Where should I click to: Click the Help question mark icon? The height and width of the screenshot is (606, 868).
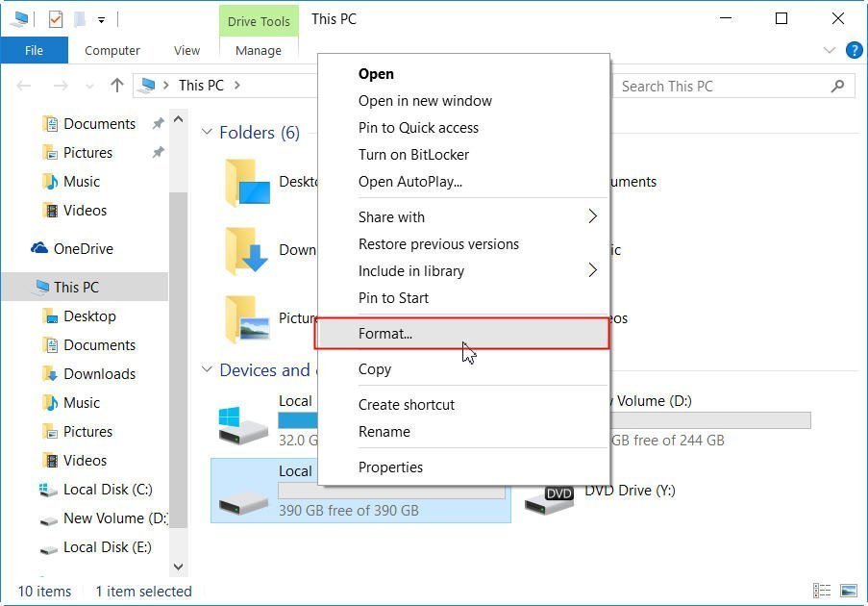[853, 50]
